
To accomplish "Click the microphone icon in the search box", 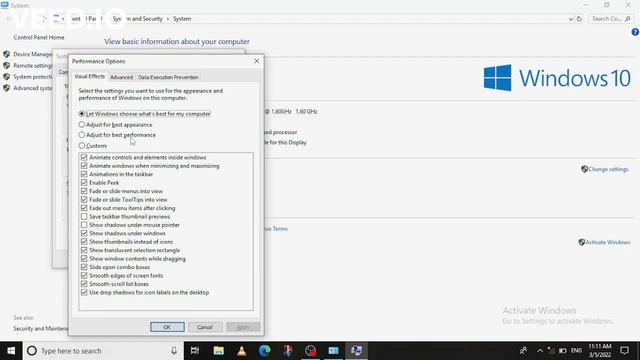I will (174, 351).
